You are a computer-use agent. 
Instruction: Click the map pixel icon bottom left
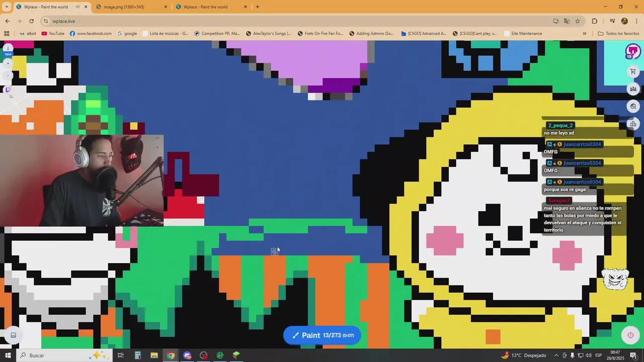14,335
